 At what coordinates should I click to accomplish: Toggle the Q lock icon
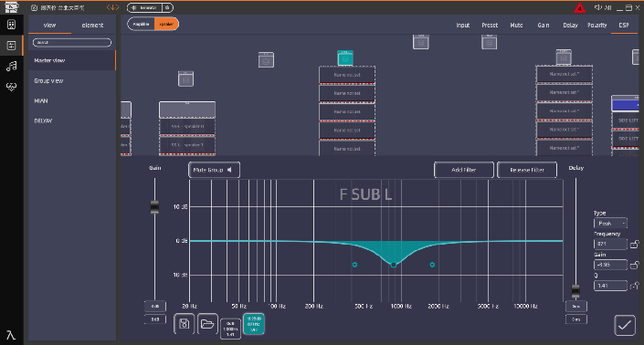tap(635, 286)
